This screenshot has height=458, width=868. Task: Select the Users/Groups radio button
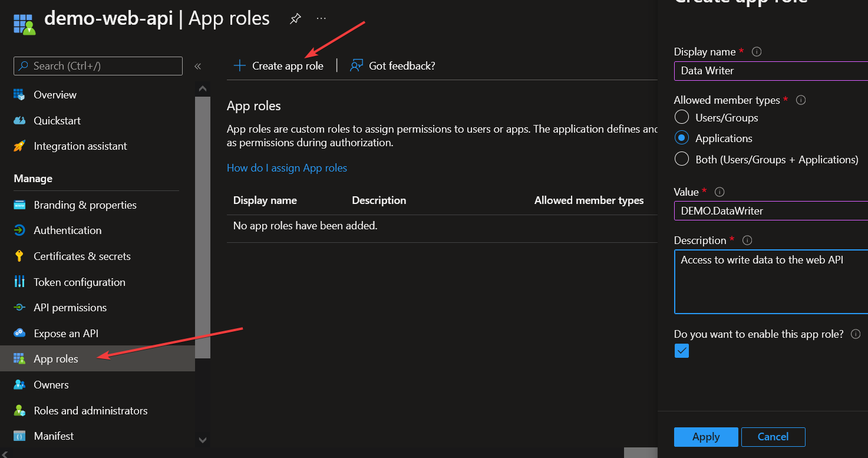coord(682,117)
